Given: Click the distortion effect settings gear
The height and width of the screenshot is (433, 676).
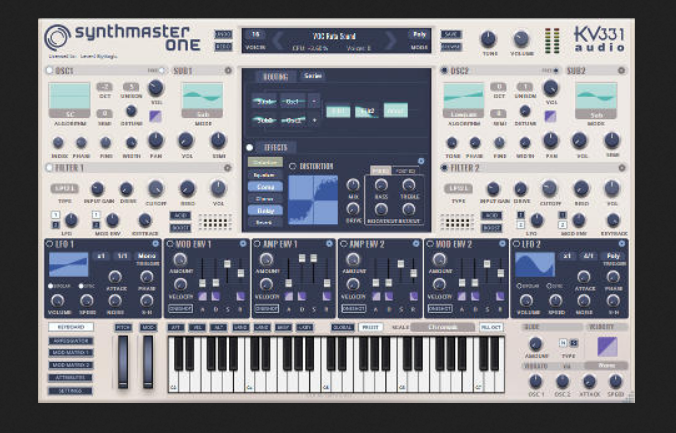Looking at the screenshot, I should (x=421, y=161).
